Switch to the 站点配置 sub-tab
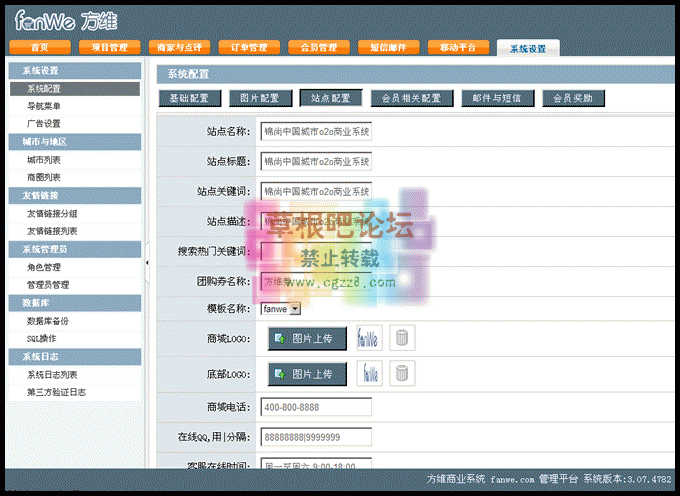The width and height of the screenshot is (680, 496). tap(331, 98)
